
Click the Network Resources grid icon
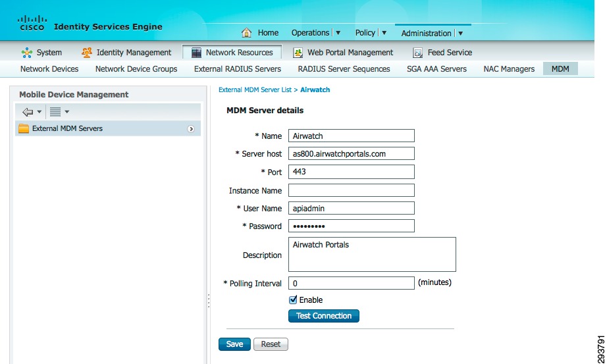point(196,53)
